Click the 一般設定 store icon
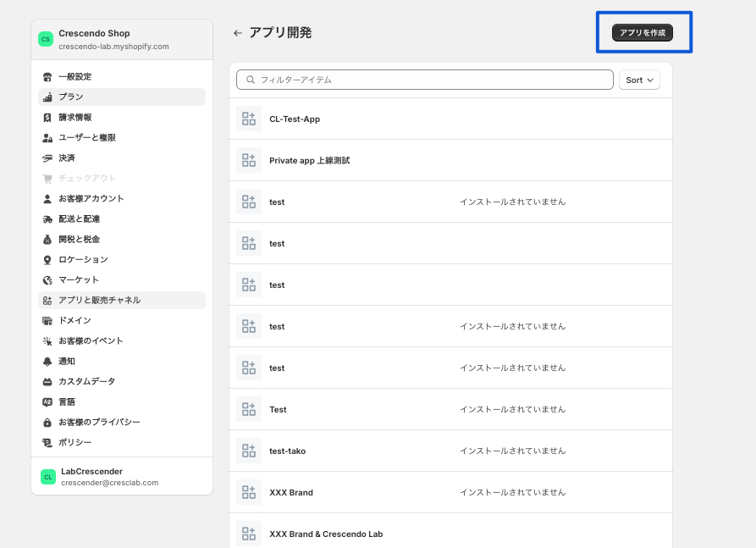This screenshot has height=548, width=756. [x=47, y=77]
